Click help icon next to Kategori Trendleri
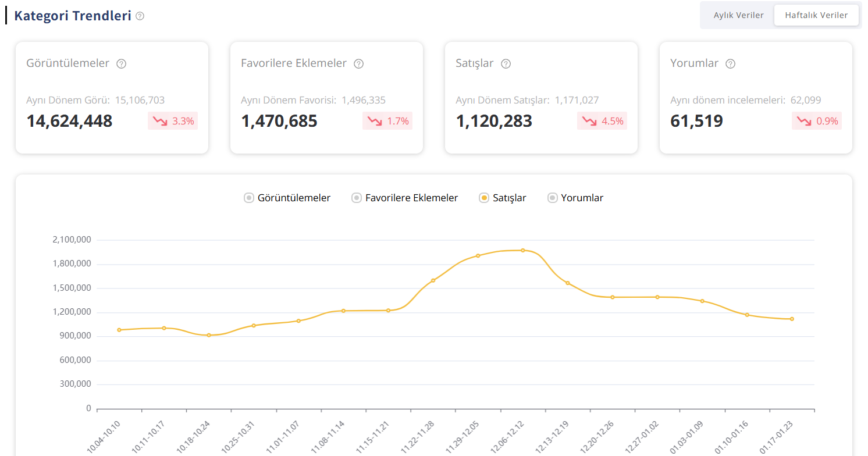Screen dimensions: 868x456 [140, 16]
